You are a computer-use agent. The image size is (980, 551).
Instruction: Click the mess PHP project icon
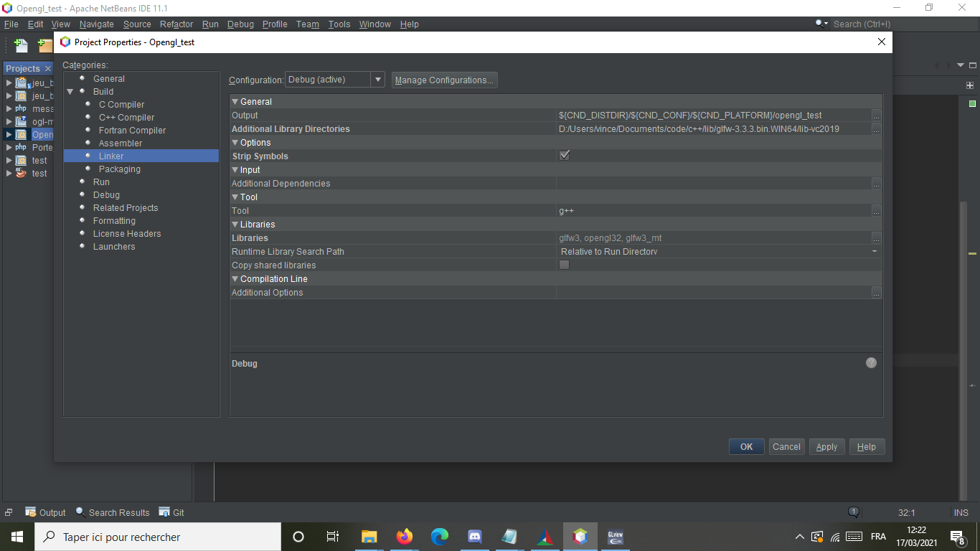point(22,108)
